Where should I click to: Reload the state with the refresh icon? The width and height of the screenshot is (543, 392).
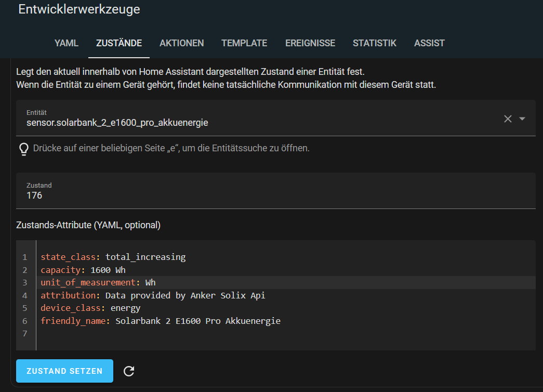pos(129,371)
